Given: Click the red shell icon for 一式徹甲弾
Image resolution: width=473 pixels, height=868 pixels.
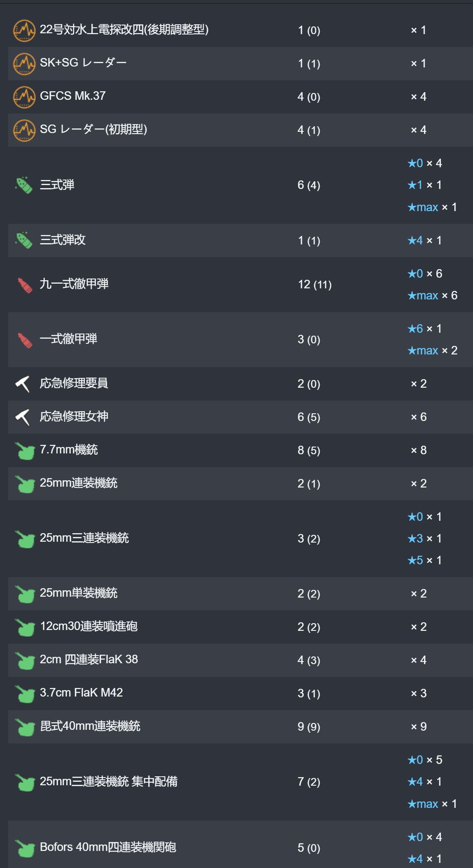Looking at the screenshot, I should 25,340.
